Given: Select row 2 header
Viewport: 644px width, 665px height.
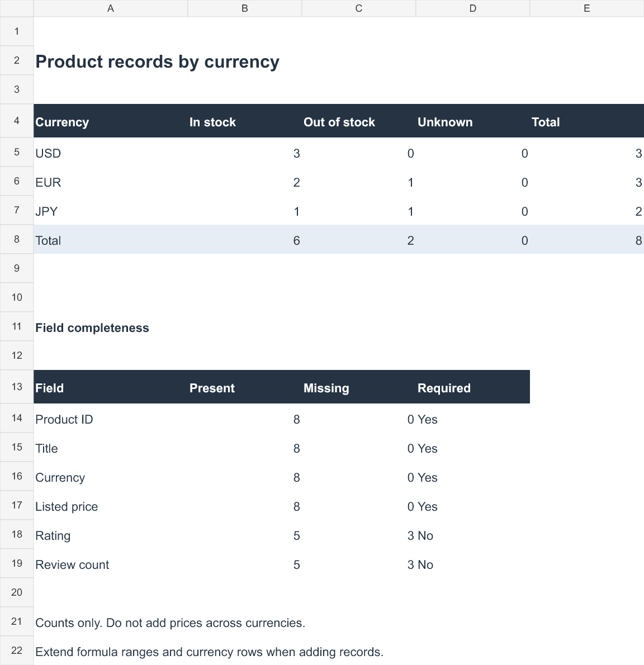Looking at the screenshot, I should click(x=17, y=61).
